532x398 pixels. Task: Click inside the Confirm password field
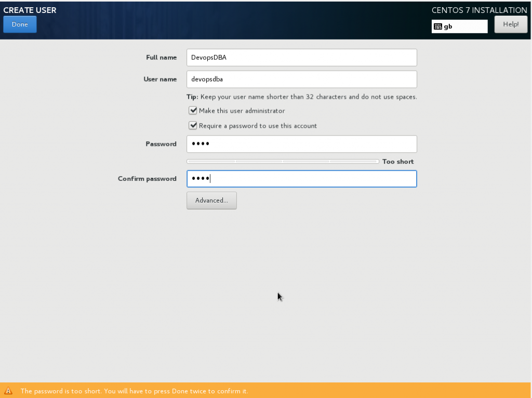(x=302, y=179)
